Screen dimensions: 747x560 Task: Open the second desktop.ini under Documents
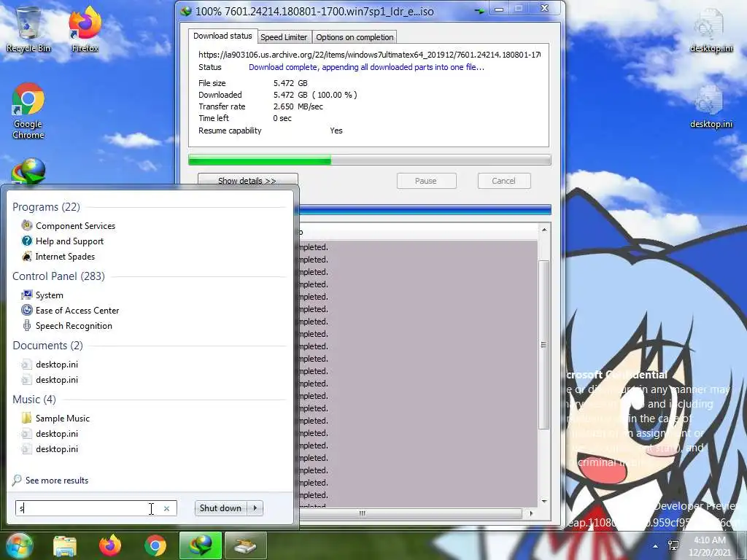click(50, 379)
